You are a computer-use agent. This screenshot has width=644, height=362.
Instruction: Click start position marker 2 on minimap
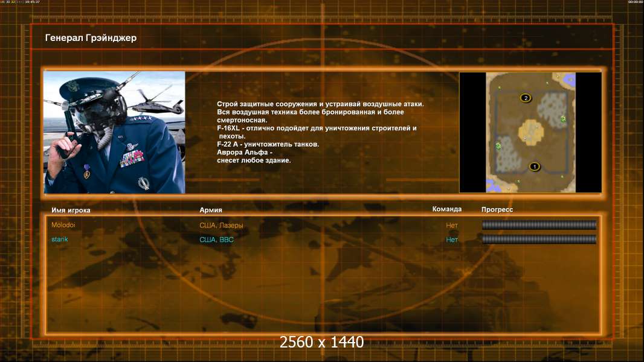point(526,98)
